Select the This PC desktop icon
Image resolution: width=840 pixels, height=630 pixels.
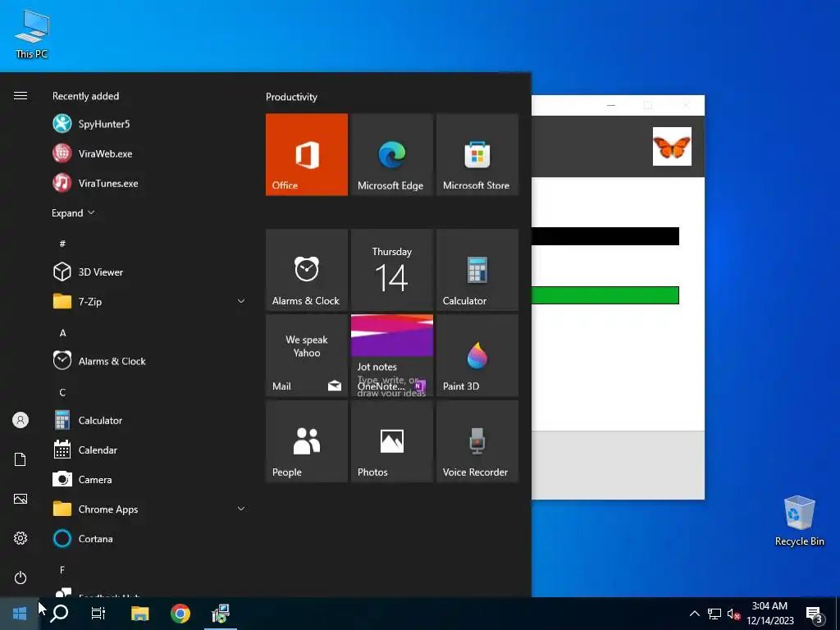click(32, 34)
